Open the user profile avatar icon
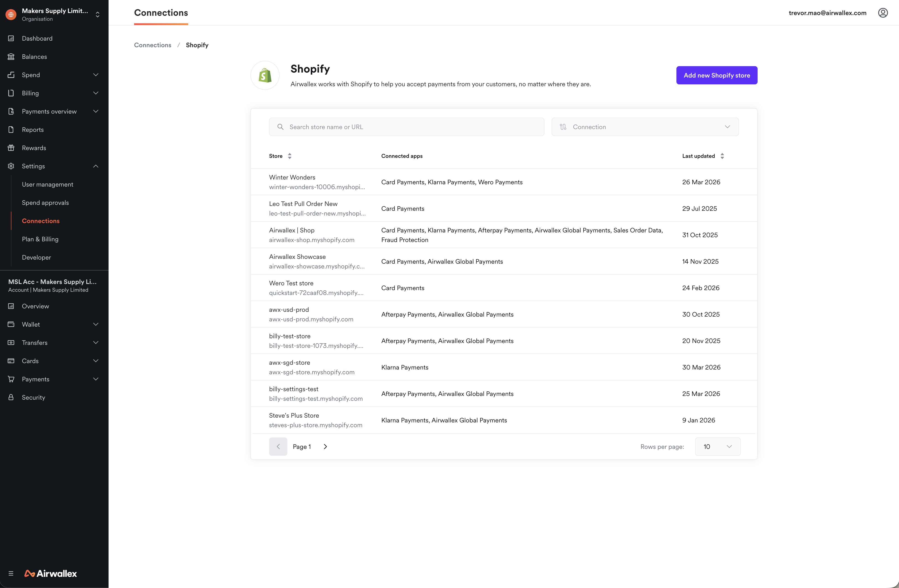The width and height of the screenshot is (899, 588). (x=883, y=13)
